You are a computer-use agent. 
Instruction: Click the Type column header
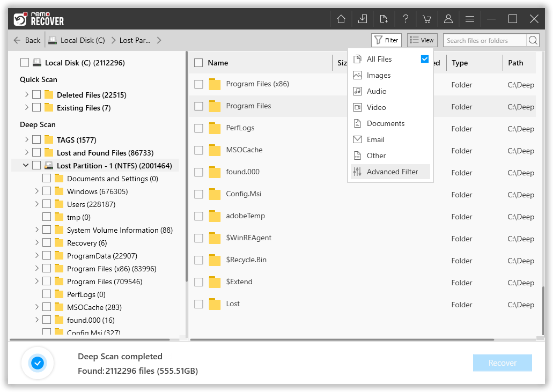click(460, 63)
